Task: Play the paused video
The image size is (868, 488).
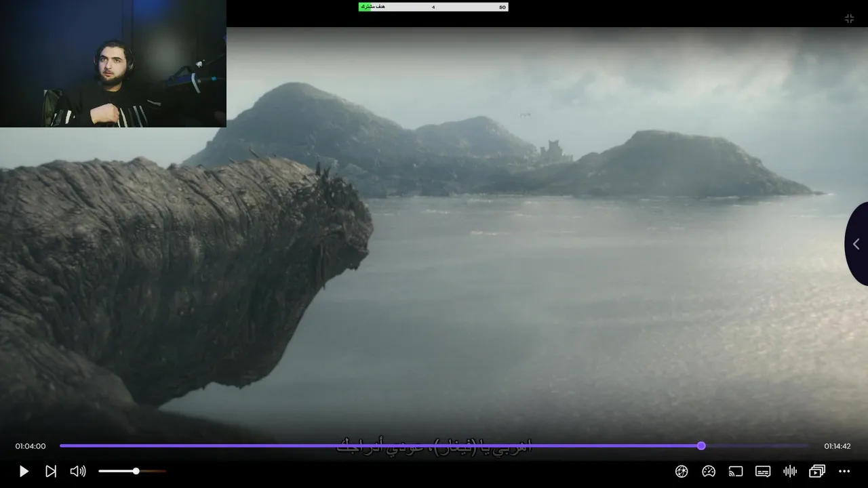Action: pos(24,471)
